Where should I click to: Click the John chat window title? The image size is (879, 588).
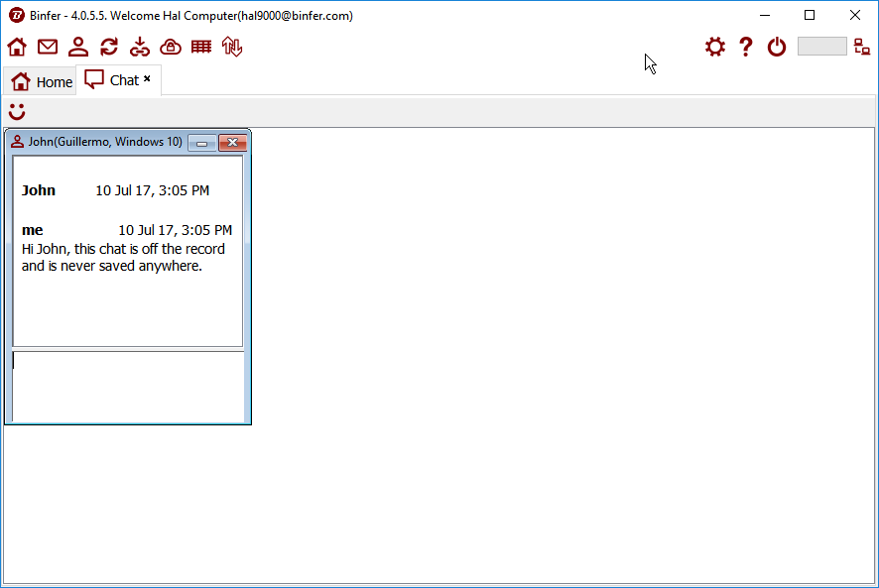click(105, 142)
